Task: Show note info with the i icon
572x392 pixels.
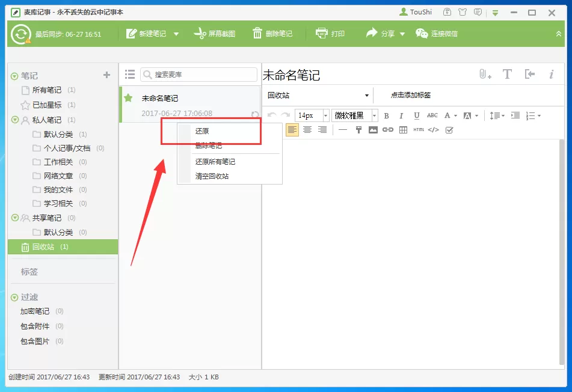Action: [x=551, y=75]
